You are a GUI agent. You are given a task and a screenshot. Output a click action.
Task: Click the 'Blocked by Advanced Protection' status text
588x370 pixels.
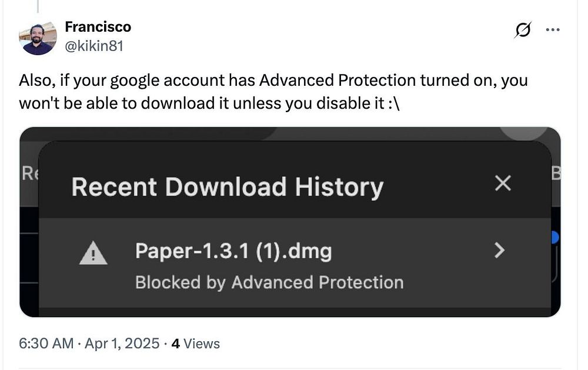point(269,282)
